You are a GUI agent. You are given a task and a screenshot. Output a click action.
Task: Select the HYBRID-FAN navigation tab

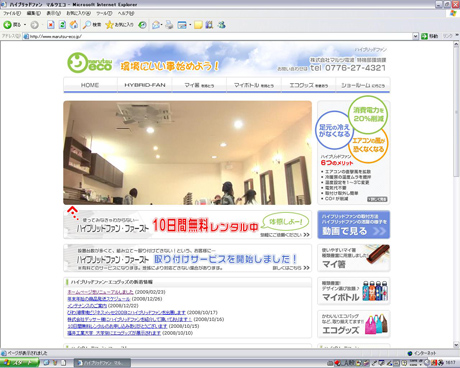tap(145, 85)
